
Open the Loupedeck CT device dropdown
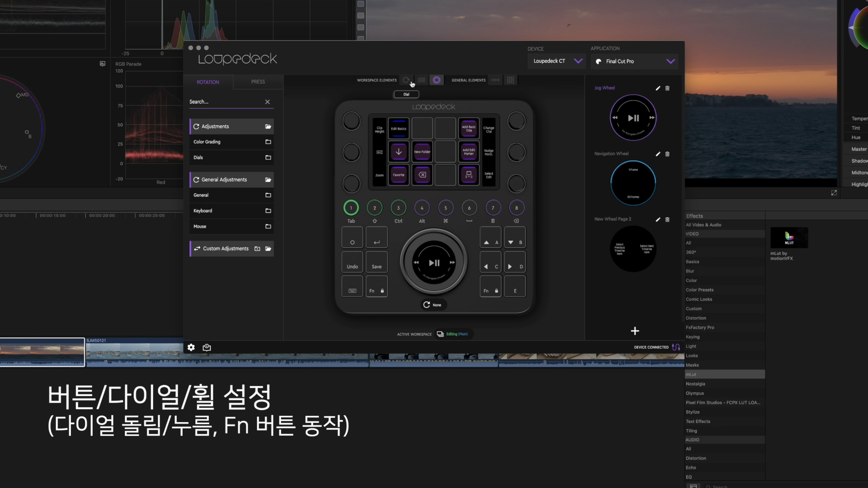557,61
